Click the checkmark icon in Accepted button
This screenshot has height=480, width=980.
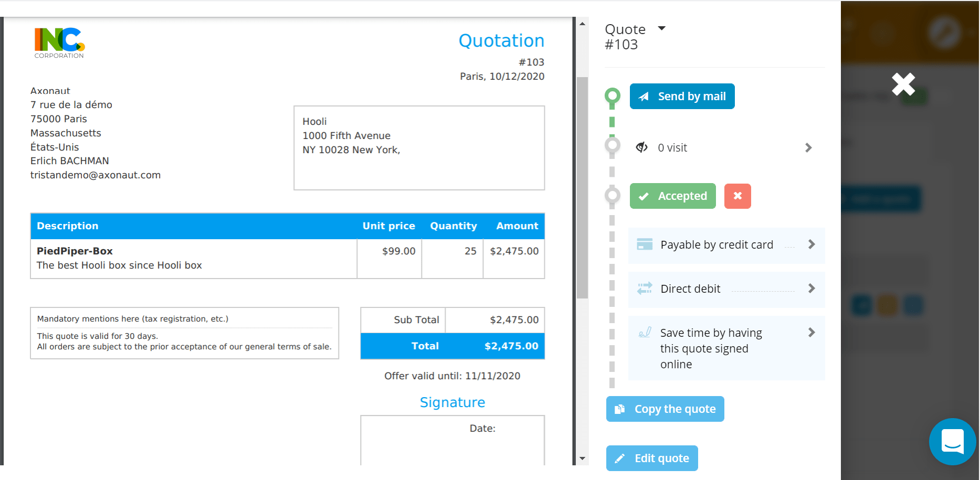644,197
